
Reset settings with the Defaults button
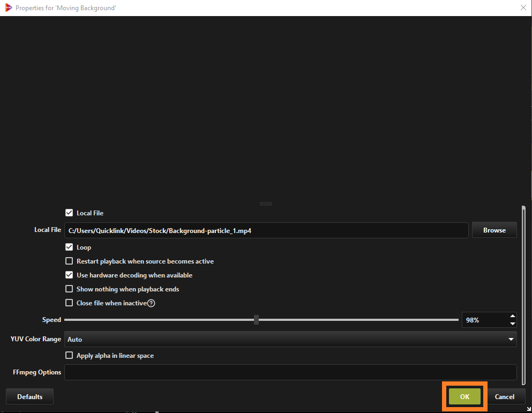tap(30, 397)
